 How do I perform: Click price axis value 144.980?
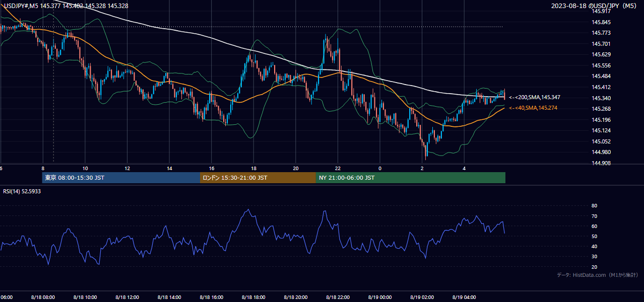tap(601, 152)
